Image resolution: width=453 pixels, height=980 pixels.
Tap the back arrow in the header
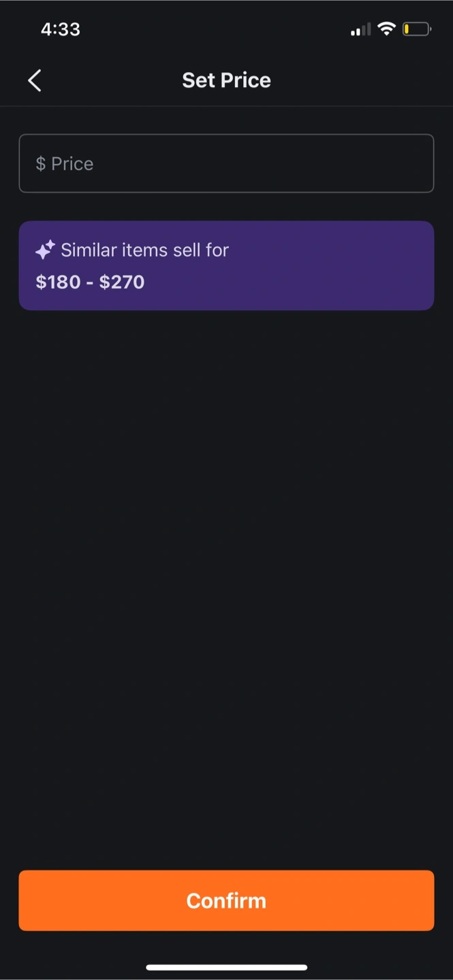(x=35, y=80)
